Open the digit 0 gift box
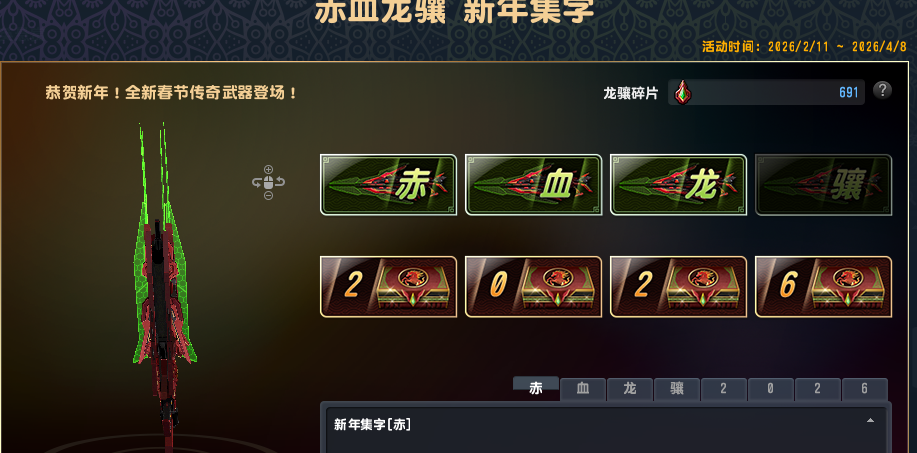The image size is (917, 453). 533,287
